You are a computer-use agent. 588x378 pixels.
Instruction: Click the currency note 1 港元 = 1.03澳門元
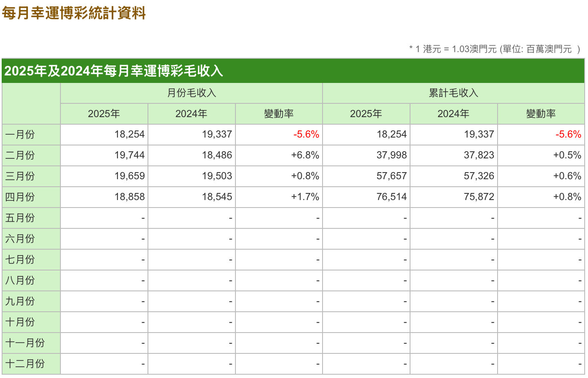pos(456,49)
